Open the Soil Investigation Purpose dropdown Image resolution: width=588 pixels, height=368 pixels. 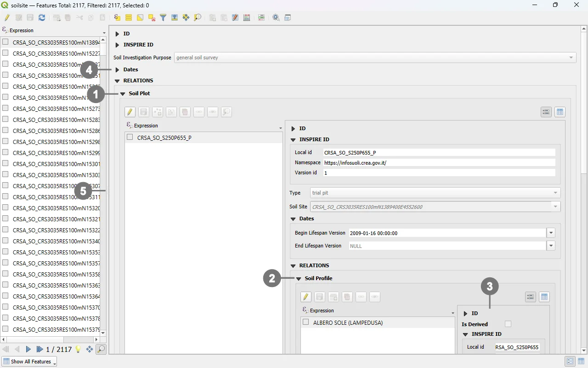click(x=374, y=57)
